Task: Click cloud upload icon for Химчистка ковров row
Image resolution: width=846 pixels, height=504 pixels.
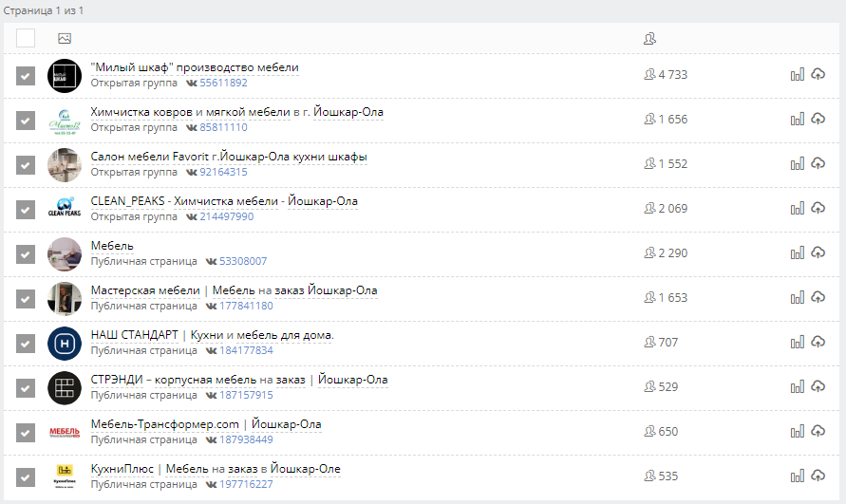Action: click(818, 120)
